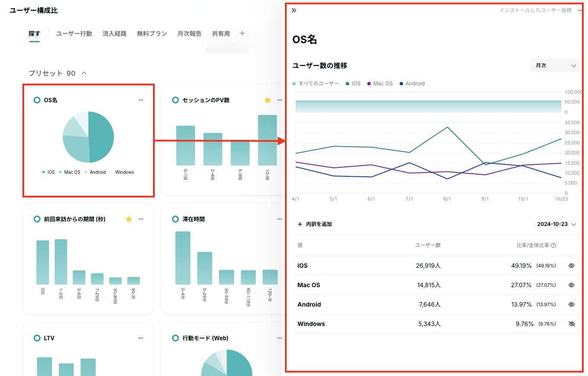Open the more menu on 滞在時間 card
Screen dimensions: 588x376
(x=280, y=219)
